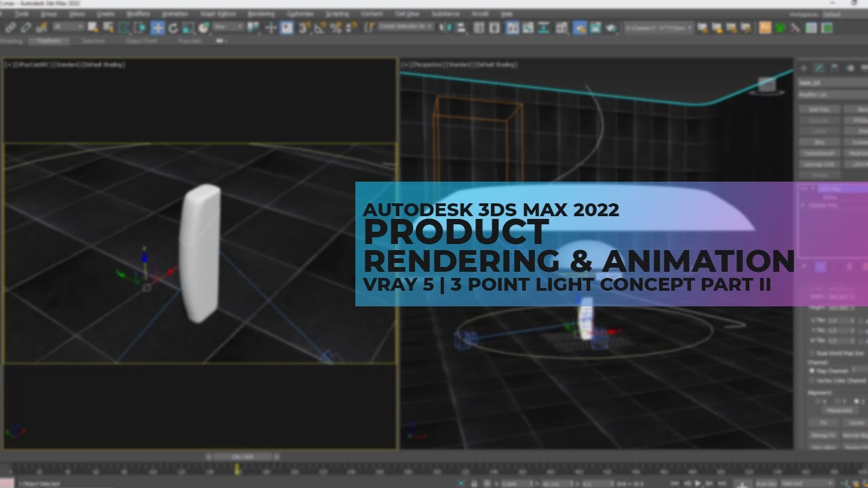The width and height of the screenshot is (868, 488).
Task: Open the Animation menu
Action: 175,14
